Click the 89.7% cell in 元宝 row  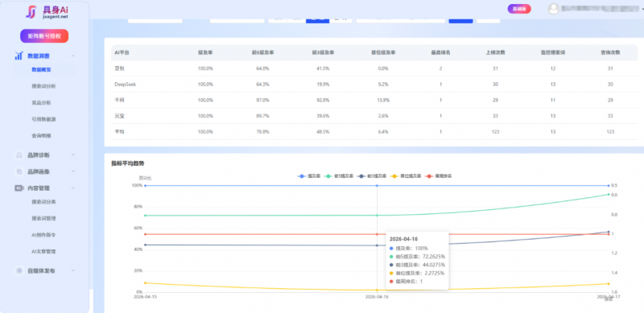[x=263, y=116]
